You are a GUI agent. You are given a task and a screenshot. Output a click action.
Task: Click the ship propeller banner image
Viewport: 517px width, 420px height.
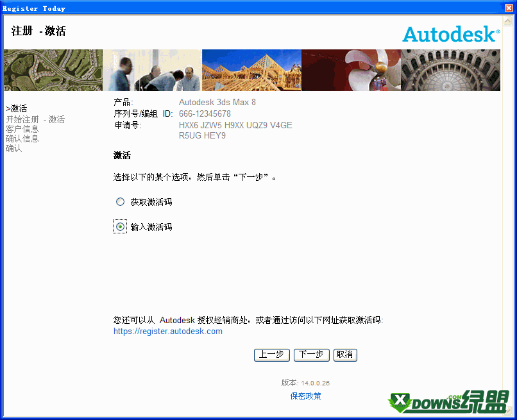coord(351,71)
